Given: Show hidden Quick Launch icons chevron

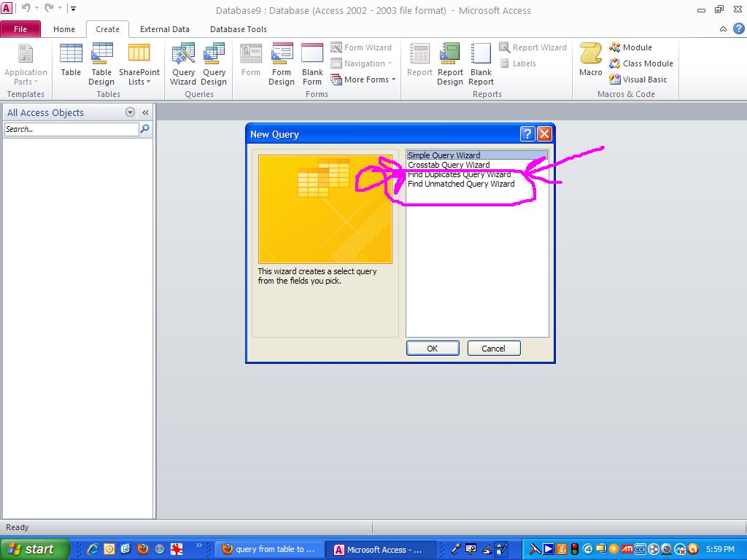Looking at the screenshot, I should click(x=198, y=545).
